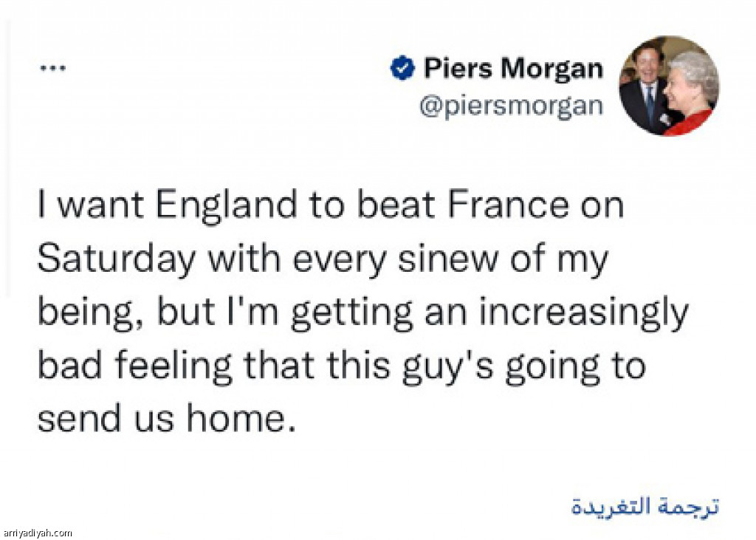Click the arriyadiyah.com watermark text
Viewport: 756px width, 540px height.
[37, 533]
